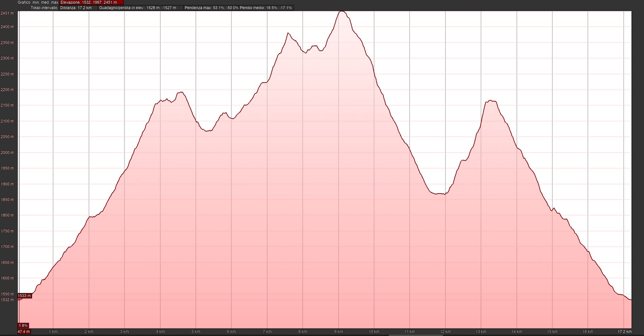The width and height of the screenshot is (644, 336).
Task: Click the 47.4 m cursor distance label
Action: (x=24, y=332)
